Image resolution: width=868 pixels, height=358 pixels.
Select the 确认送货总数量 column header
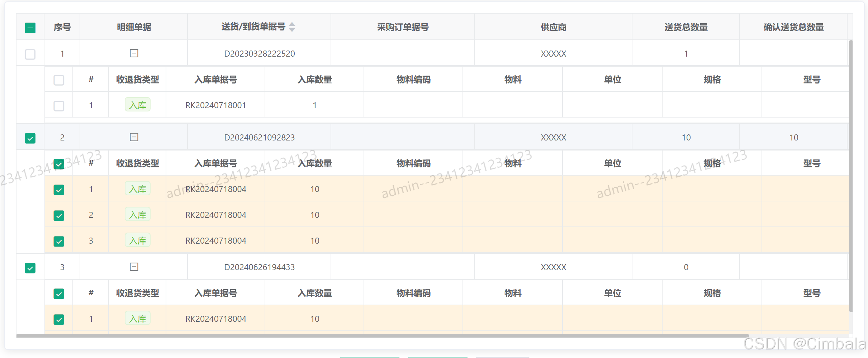pyautogui.click(x=793, y=27)
